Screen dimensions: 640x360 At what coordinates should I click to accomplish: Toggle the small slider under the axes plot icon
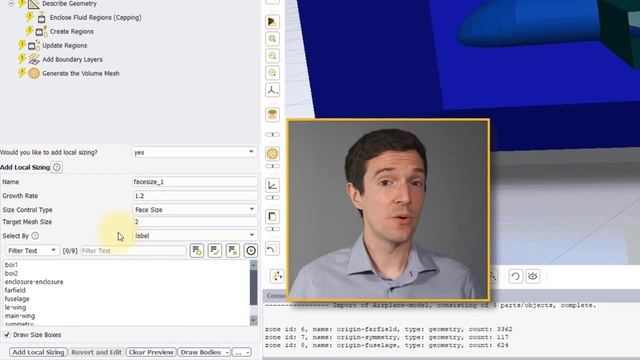pos(272,198)
